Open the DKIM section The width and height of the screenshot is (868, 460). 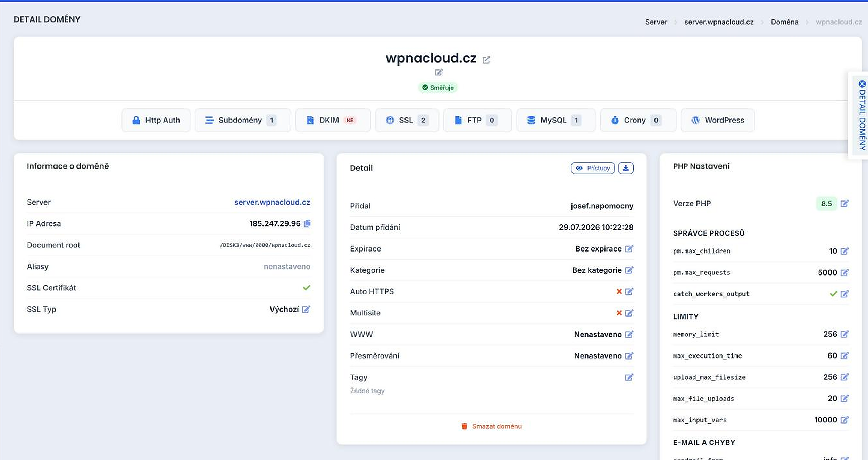[x=333, y=120]
